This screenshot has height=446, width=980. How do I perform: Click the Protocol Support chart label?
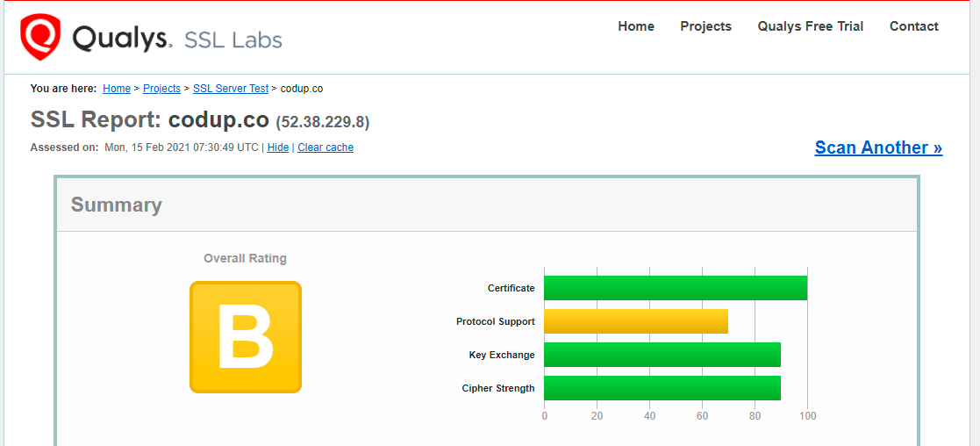tap(496, 321)
